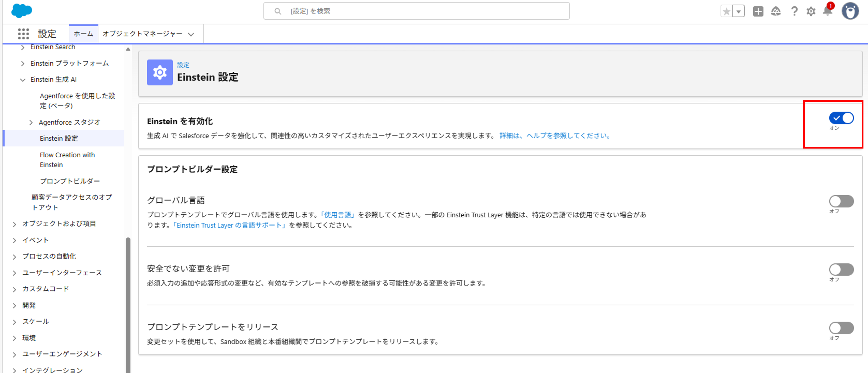Collapse the Einstein 生成 AI node
This screenshot has width=868, height=373.
[22, 80]
